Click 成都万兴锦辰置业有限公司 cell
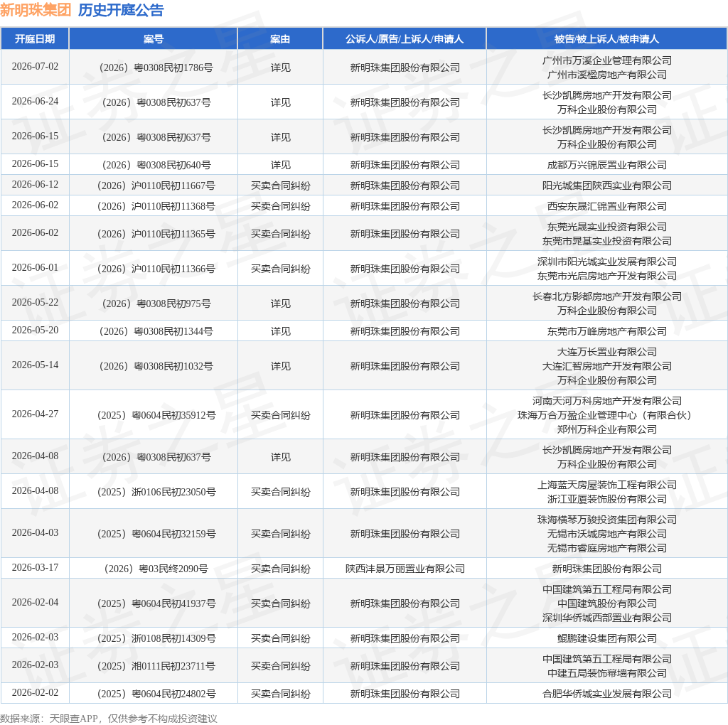 [x=607, y=165]
